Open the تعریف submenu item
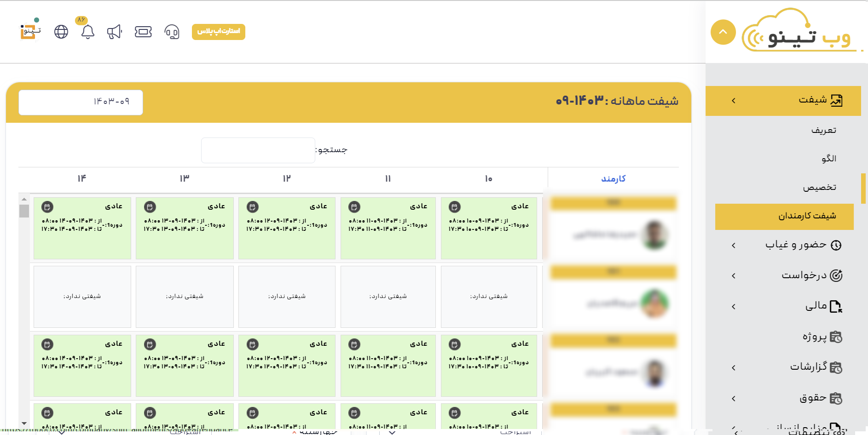Screen dimensions: 868x435 pyautogui.click(x=823, y=131)
